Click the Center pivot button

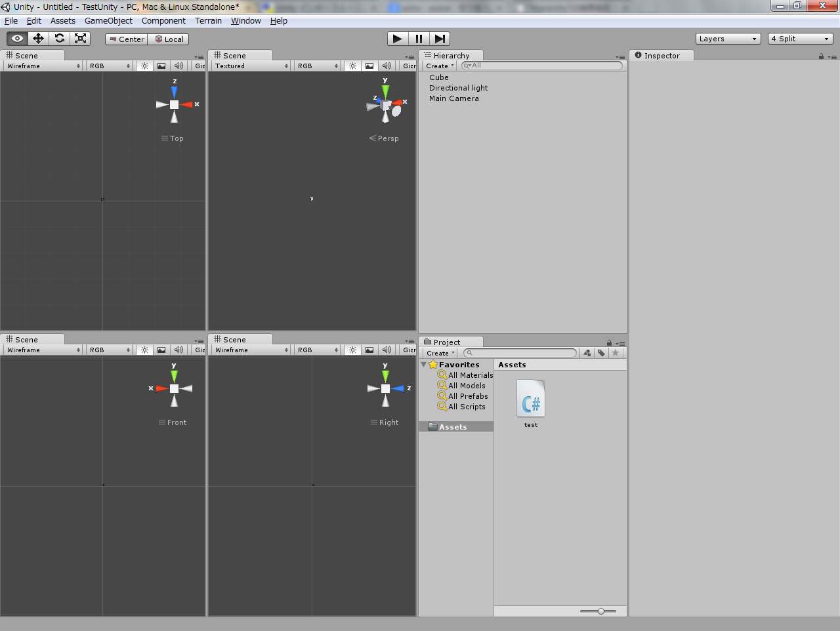tap(126, 39)
